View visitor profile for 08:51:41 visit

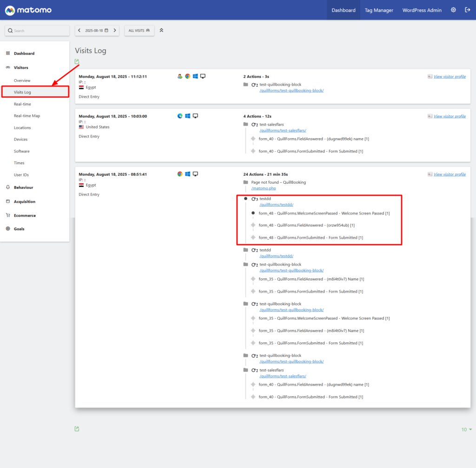[450, 174]
